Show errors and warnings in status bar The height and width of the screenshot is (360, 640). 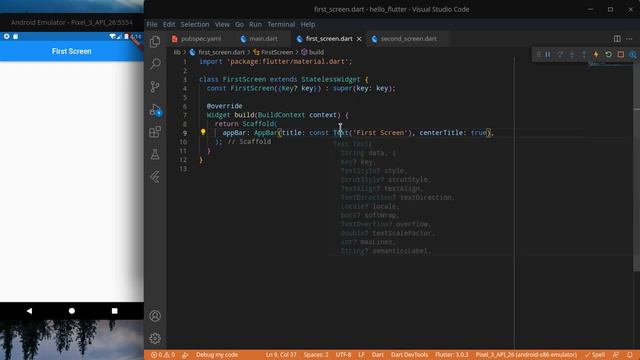pos(163,355)
